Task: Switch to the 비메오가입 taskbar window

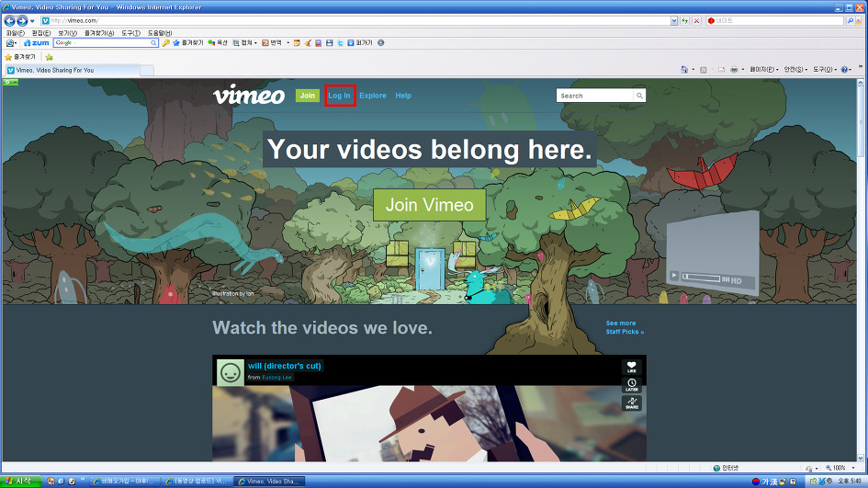Action: (x=124, y=482)
